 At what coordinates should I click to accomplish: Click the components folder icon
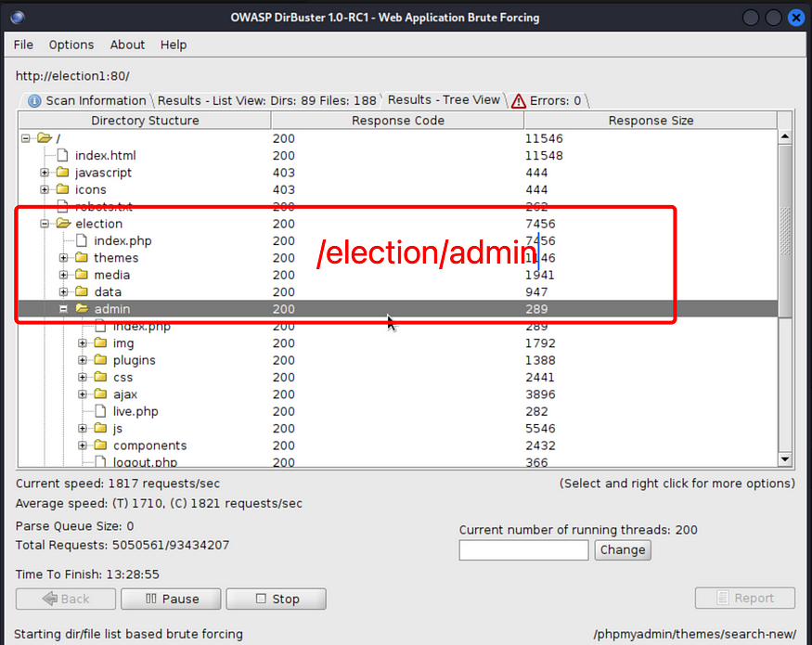click(100, 445)
